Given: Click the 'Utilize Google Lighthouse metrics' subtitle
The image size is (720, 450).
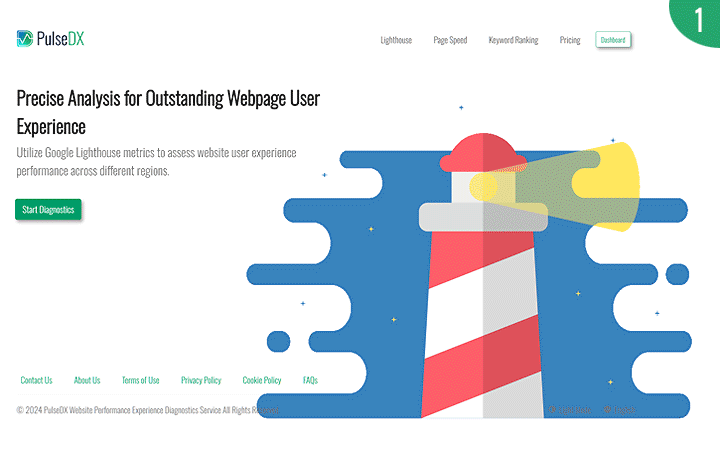Looking at the screenshot, I should point(156,161).
